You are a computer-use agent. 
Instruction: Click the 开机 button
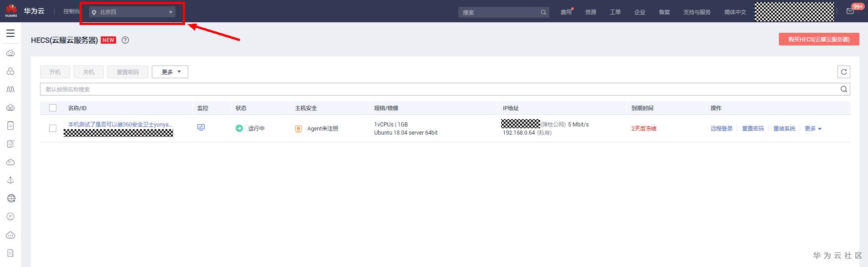[55, 72]
